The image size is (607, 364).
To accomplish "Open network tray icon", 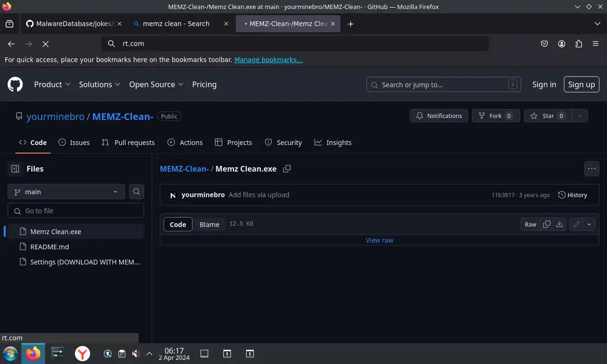I will [108, 354].
